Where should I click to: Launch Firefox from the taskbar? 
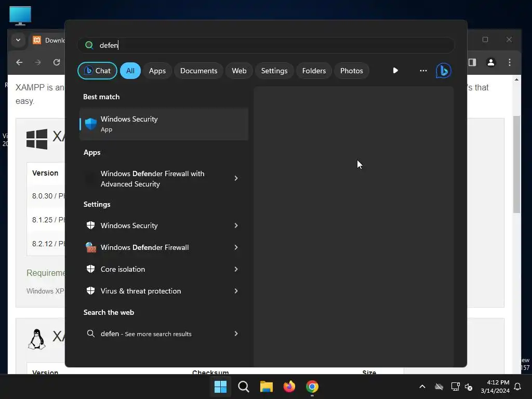[x=289, y=387]
